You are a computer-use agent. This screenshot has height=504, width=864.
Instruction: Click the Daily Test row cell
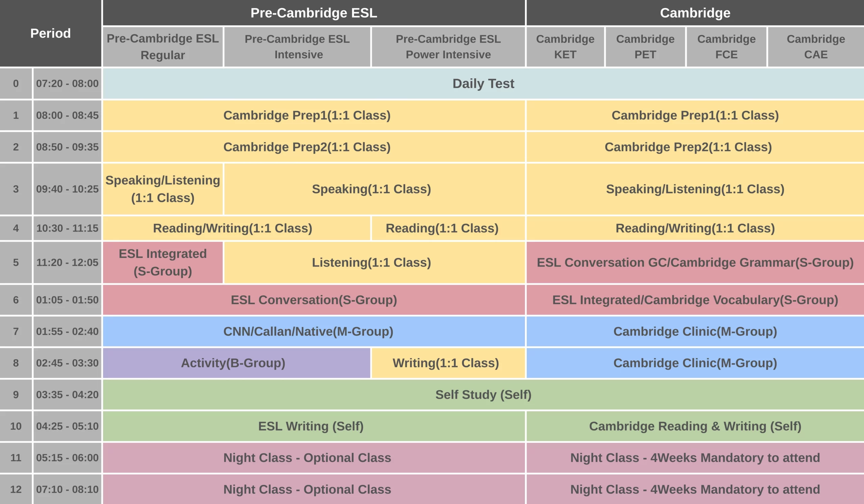coord(483,84)
